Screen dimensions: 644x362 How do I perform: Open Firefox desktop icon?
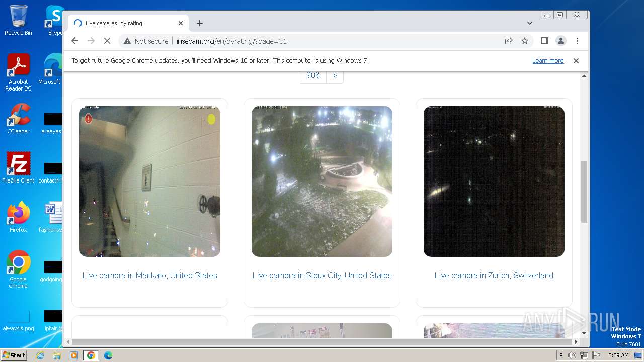coord(18,217)
